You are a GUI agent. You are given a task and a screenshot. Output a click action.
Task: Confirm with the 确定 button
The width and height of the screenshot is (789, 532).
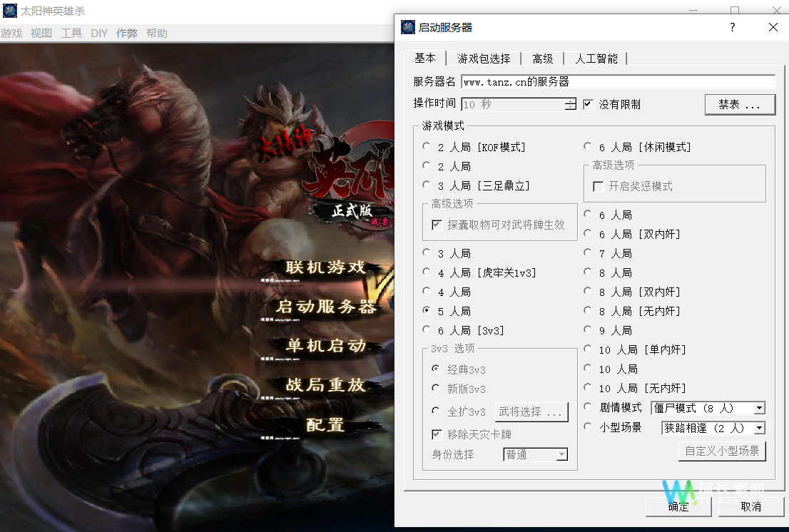point(678,507)
